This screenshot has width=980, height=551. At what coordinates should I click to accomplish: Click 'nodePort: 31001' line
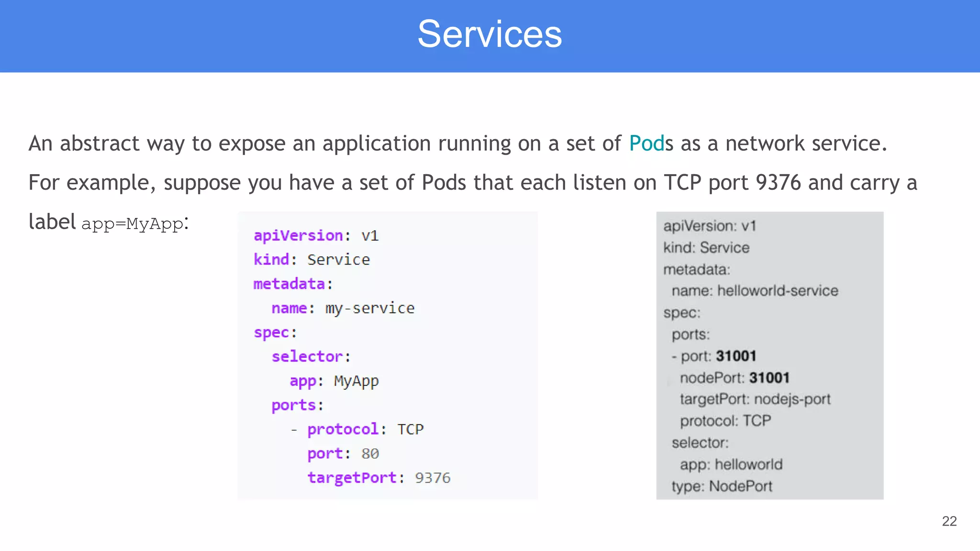click(735, 378)
